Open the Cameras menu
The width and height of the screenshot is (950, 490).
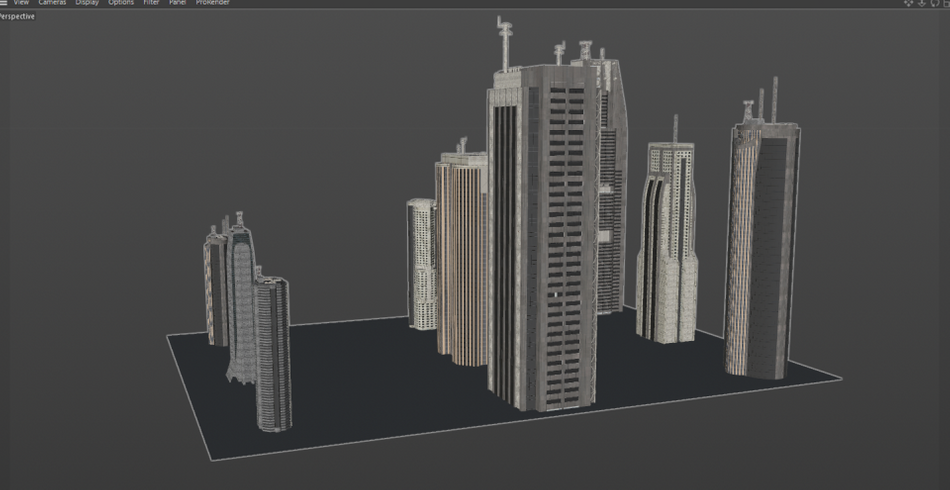(x=52, y=2)
